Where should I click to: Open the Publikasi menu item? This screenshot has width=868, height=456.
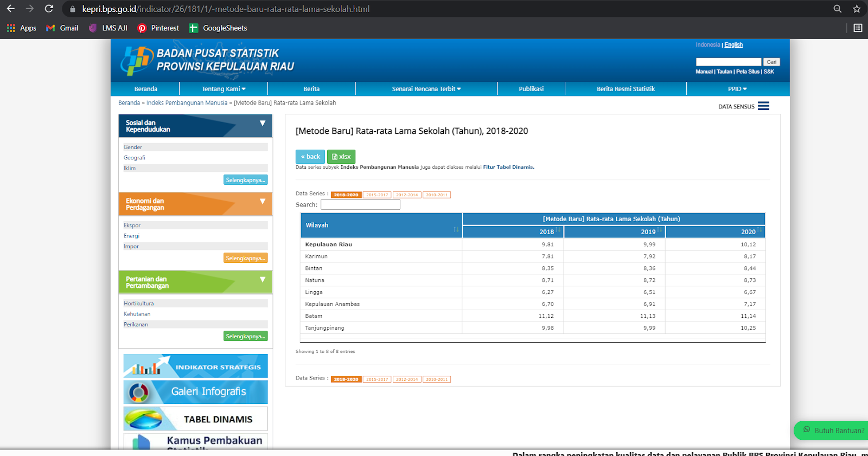click(531, 89)
